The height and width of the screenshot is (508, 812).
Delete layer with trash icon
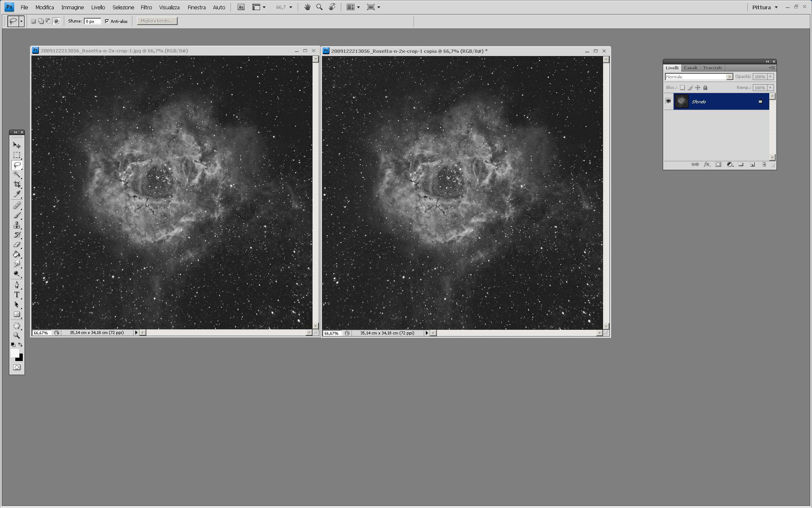[x=764, y=165]
